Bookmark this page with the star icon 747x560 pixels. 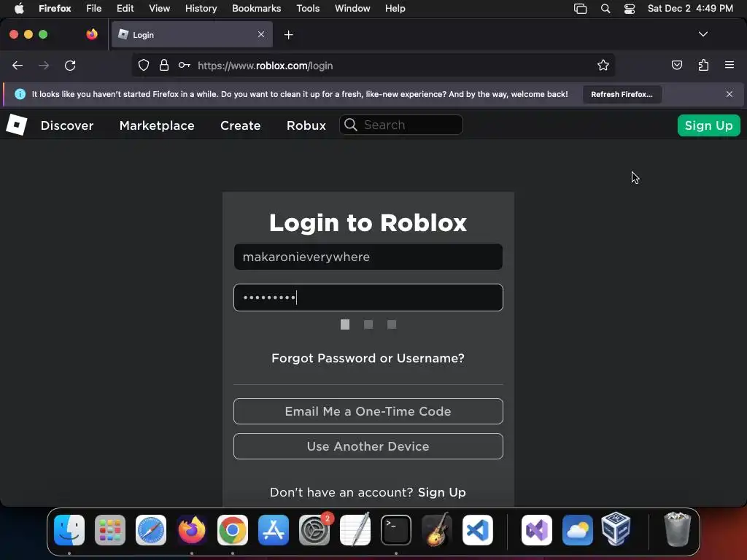pyautogui.click(x=603, y=65)
